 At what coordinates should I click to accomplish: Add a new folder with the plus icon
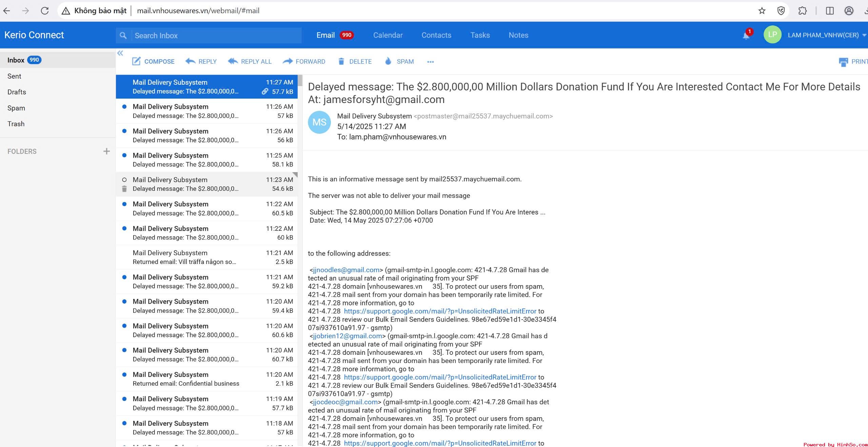pyautogui.click(x=106, y=151)
